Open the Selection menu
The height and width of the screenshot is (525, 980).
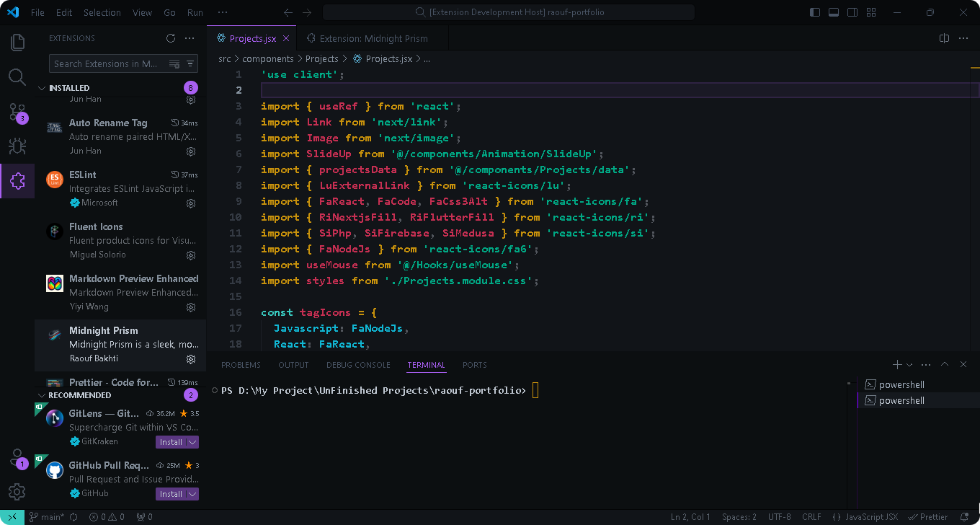102,12
